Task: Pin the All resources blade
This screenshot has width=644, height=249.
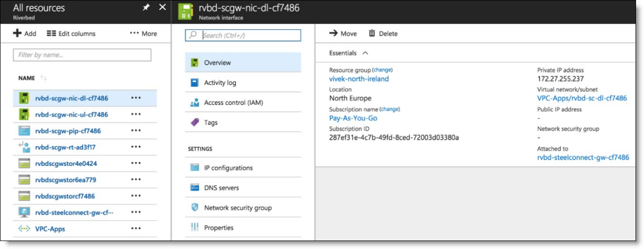Action: [x=146, y=7]
